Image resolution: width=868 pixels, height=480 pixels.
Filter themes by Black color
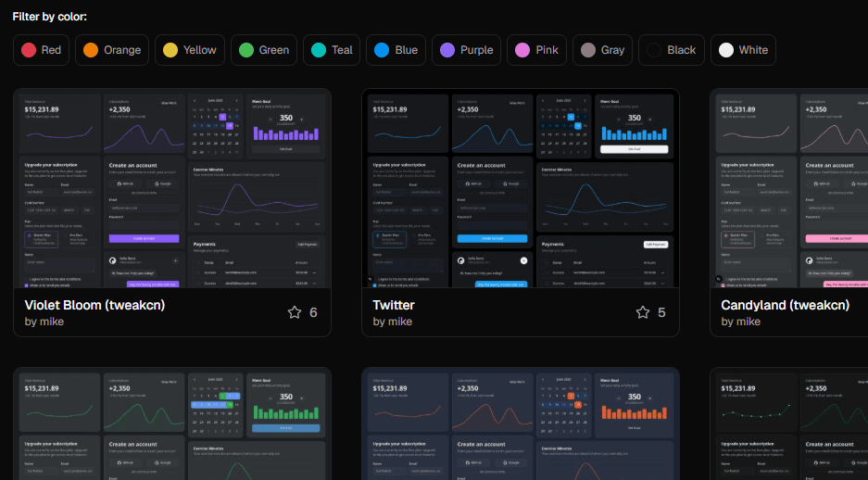[671, 50]
